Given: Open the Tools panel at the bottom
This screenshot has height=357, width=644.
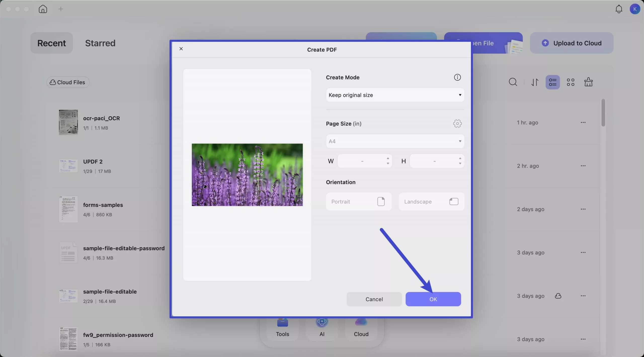Looking at the screenshot, I should click(x=282, y=327).
